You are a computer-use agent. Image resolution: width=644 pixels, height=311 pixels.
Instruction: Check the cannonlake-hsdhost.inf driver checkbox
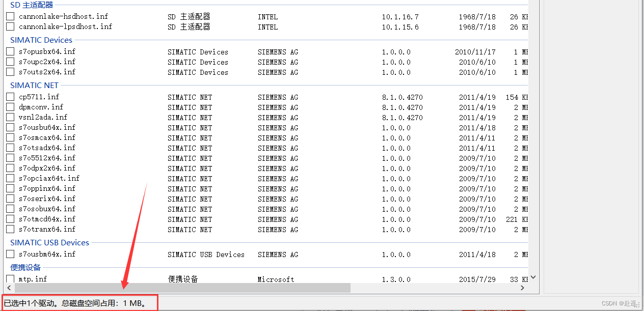10,16
